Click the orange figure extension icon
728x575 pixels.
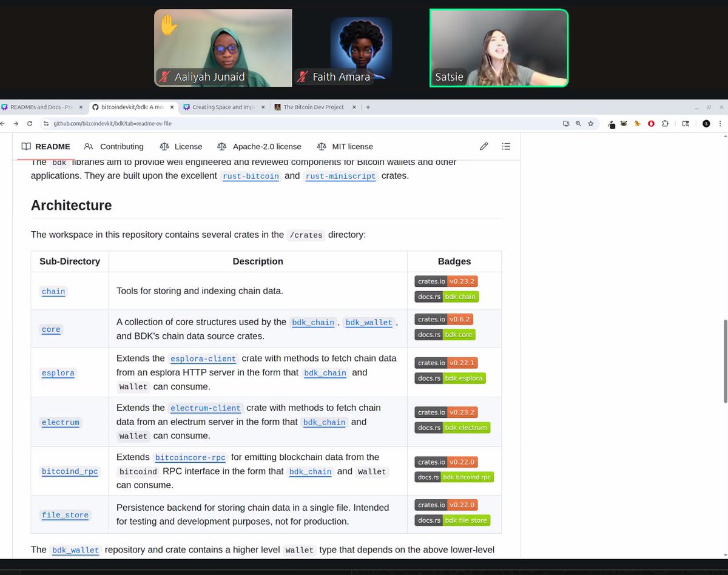coord(637,123)
